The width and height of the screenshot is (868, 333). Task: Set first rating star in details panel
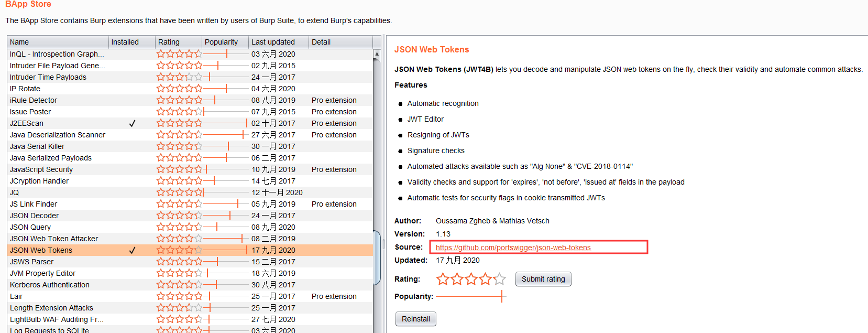(443, 279)
